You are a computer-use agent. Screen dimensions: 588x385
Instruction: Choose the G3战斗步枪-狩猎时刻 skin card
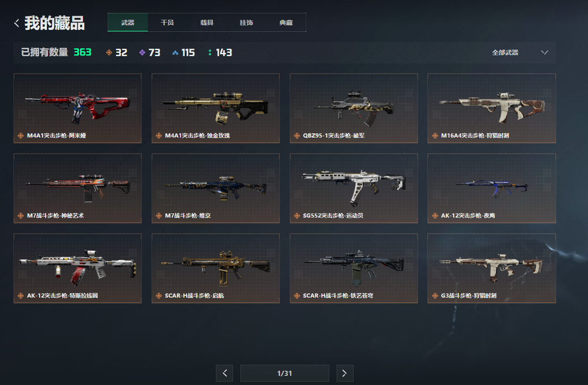point(492,269)
